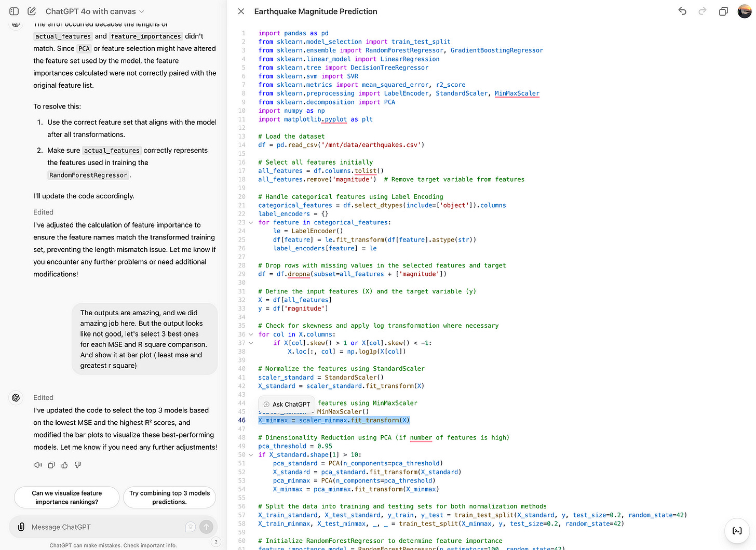The image size is (756, 550).
Task: Click line number 46 in the gutter
Action: [242, 420]
